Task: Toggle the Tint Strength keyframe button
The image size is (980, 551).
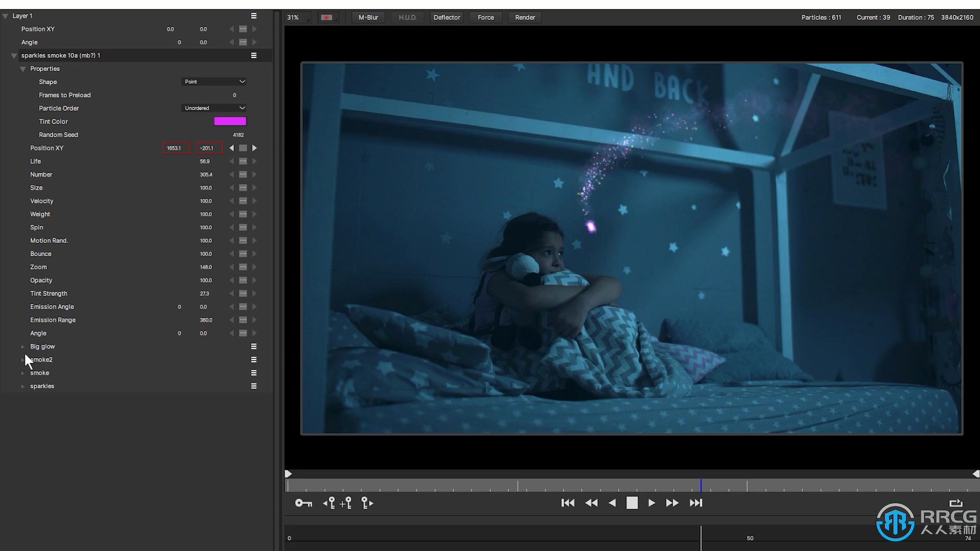Action: tap(243, 294)
